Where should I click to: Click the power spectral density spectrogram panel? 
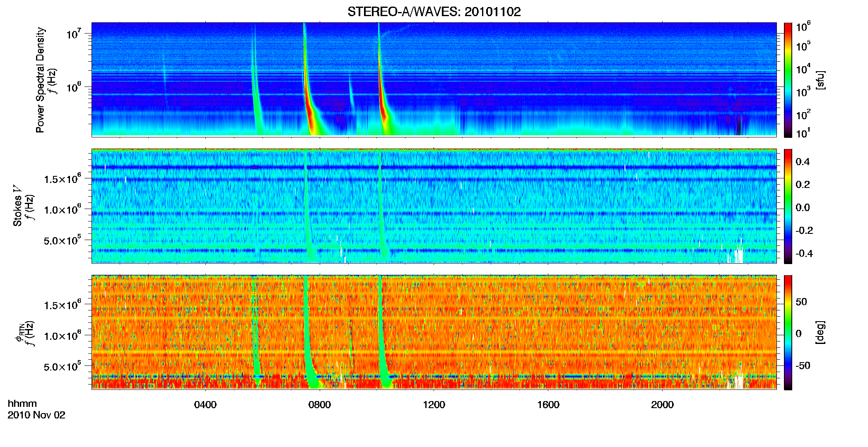434,79
